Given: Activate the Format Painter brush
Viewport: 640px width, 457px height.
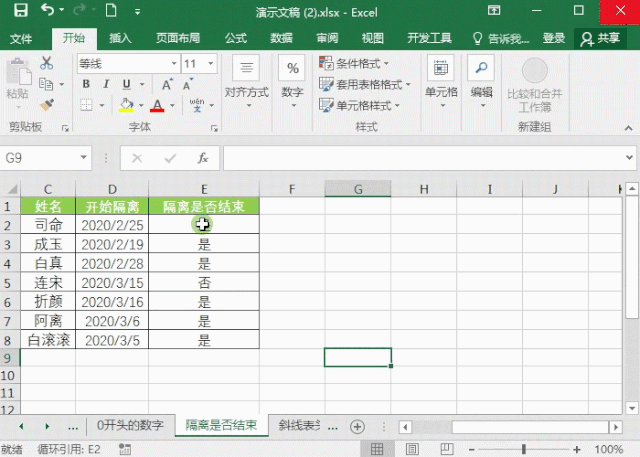Looking at the screenshot, I should (47, 105).
